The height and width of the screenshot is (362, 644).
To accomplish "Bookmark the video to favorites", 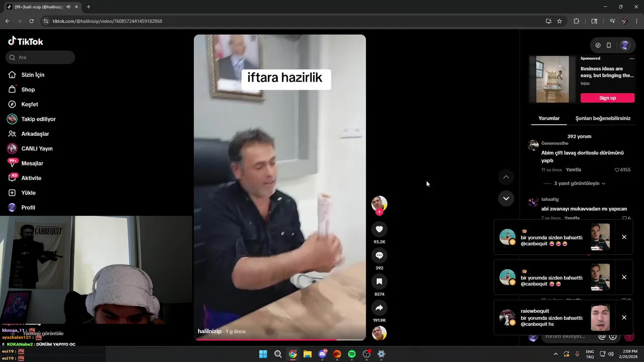I will pyautogui.click(x=379, y=282).
